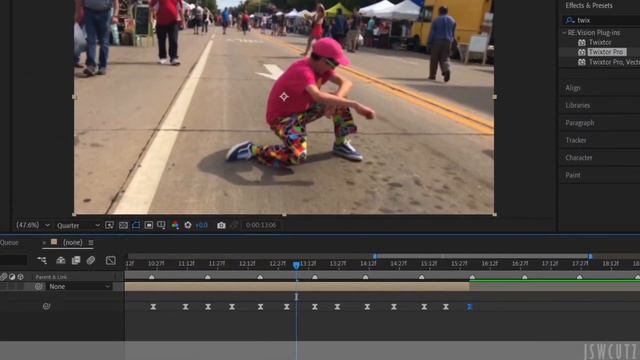Enable Motion Blur composition switch
Image resolution: width=640 pixels, height=360 pixels.
91,260
